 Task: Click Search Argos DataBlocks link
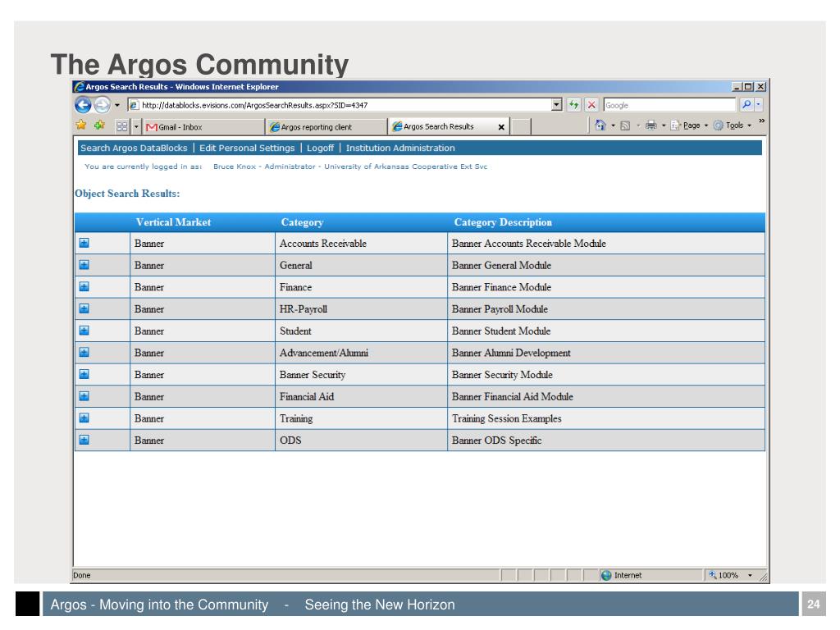134,148
